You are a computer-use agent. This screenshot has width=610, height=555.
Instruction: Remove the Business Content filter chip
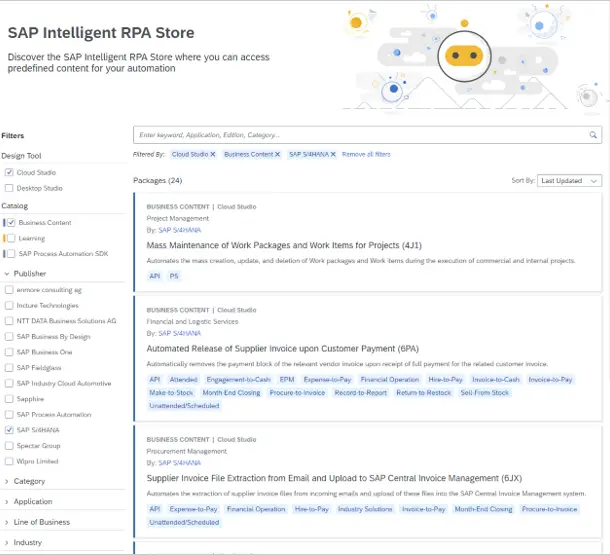click(x=277, y=154)
